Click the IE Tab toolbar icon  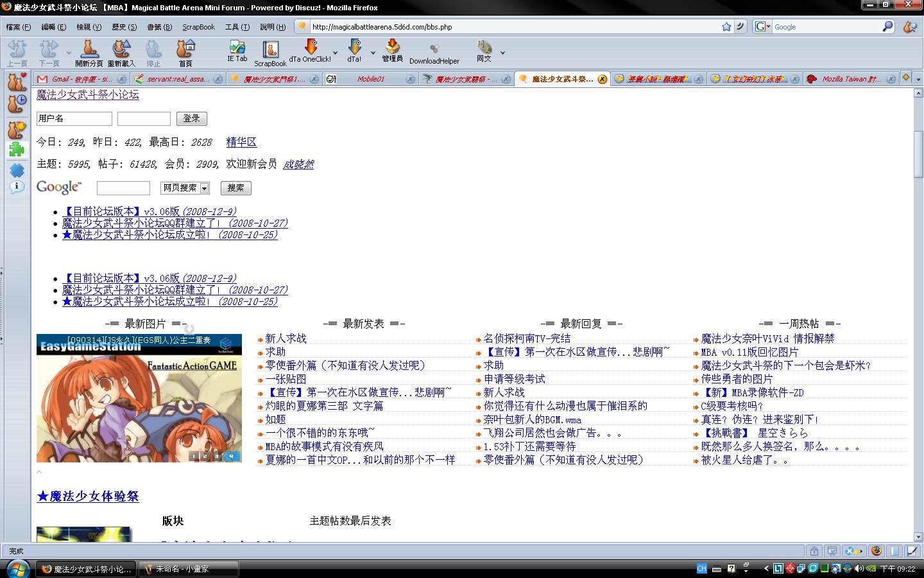click(237, 50)
